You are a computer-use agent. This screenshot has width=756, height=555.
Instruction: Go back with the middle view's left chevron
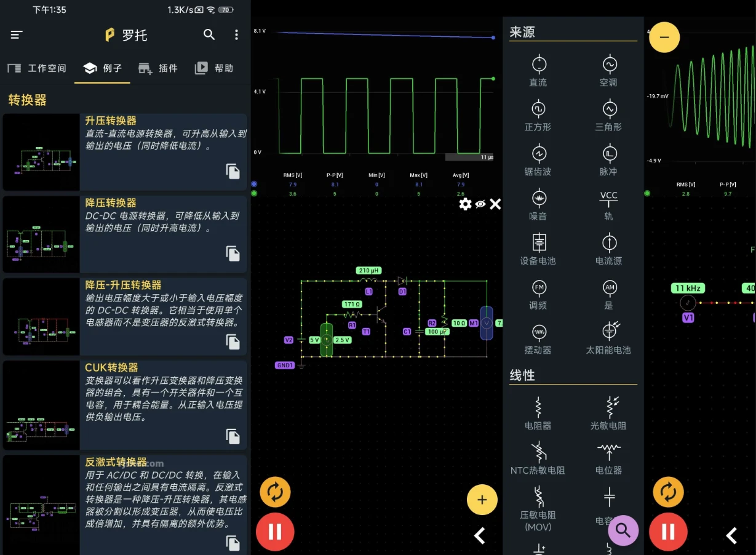pyautogui.click(x=480, y=536)
